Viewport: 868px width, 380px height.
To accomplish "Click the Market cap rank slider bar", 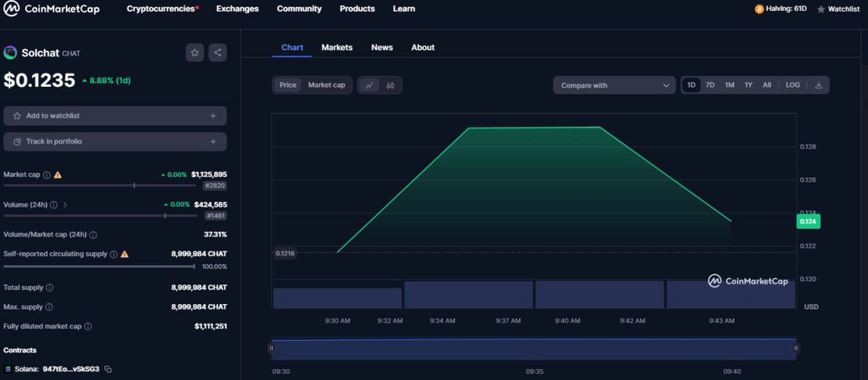I will tap(101, 186).
